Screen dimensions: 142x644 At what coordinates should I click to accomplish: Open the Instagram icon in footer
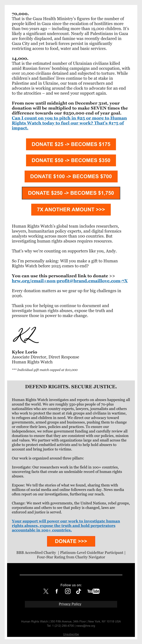tap(68, 591)
